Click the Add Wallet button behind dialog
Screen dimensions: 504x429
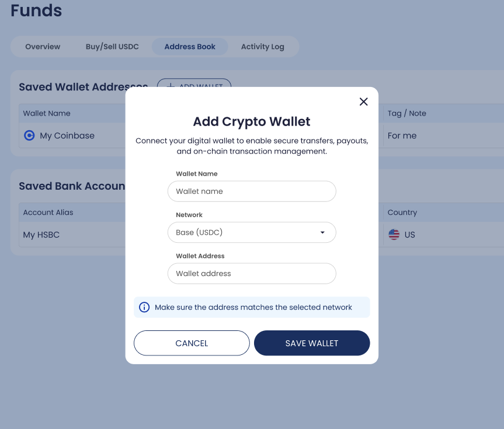coord(194,83)
